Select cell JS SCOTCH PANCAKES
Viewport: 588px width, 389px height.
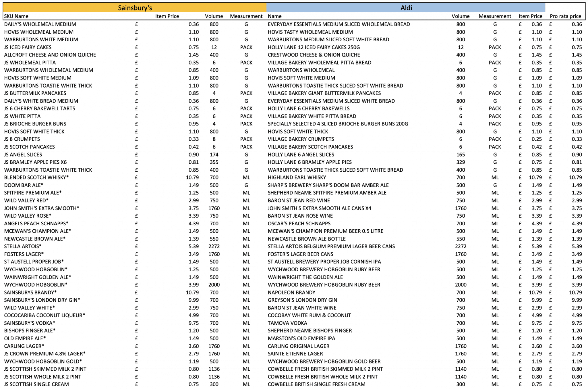[29, 147]
